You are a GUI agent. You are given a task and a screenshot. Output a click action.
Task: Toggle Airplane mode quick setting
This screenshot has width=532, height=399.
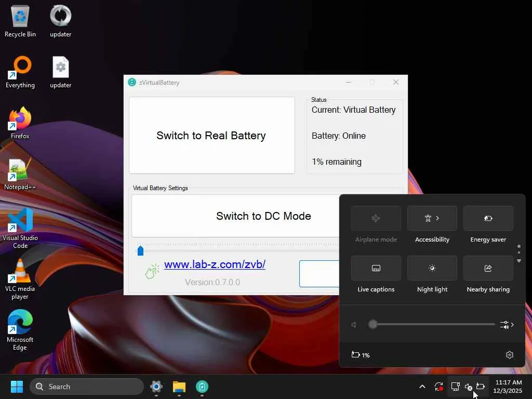(x=376, y=218)
